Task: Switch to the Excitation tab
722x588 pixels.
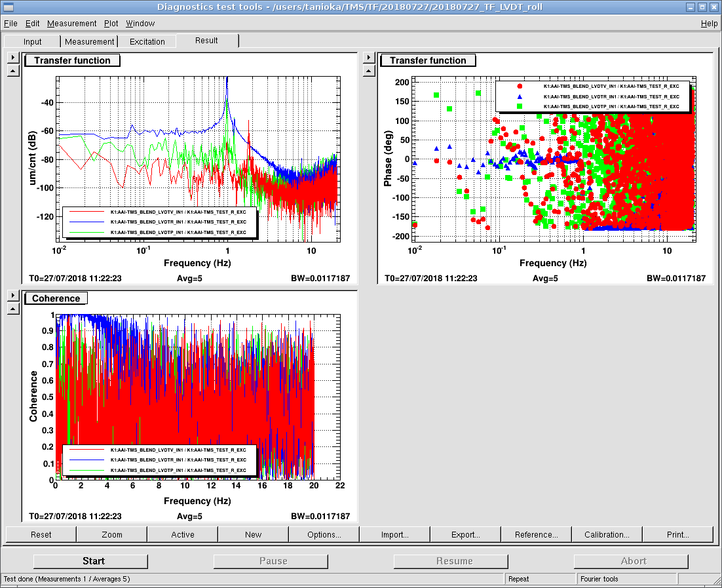Action: point(147,41)
